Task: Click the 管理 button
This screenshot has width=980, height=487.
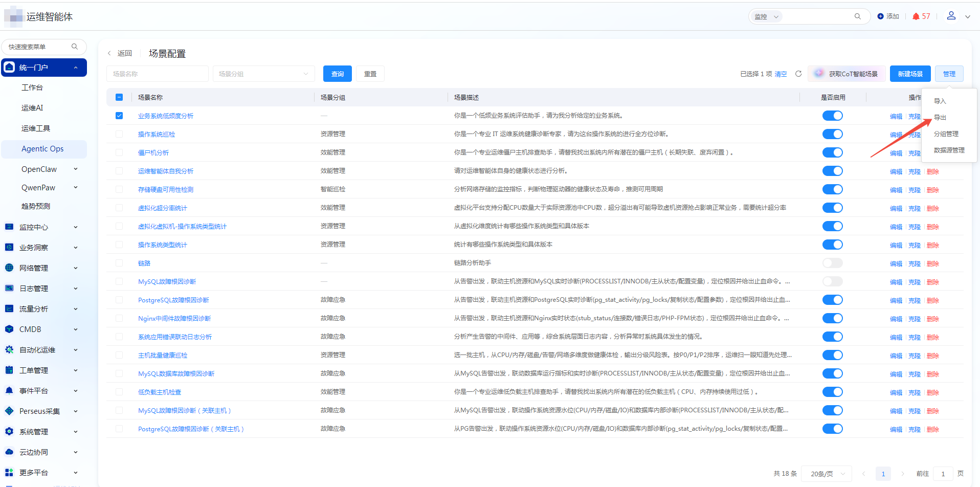Action: tap(949, 74)
